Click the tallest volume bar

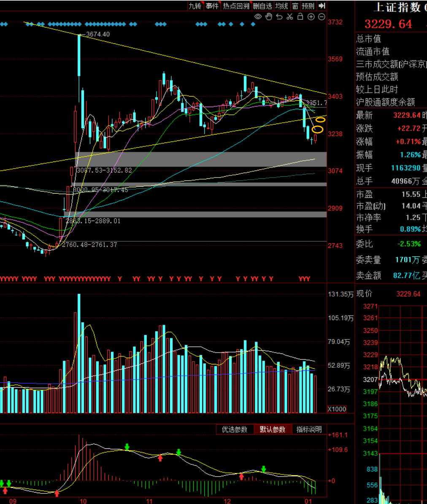coord(79,353)
